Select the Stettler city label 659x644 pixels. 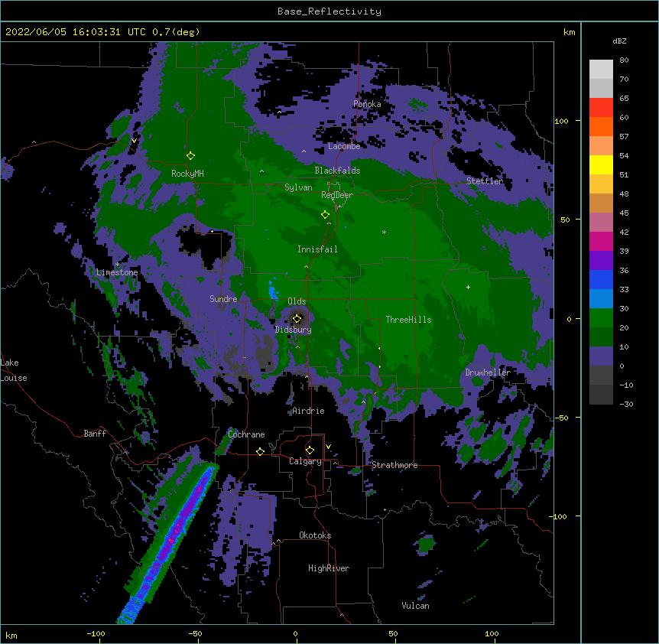(x=485, y=181)
